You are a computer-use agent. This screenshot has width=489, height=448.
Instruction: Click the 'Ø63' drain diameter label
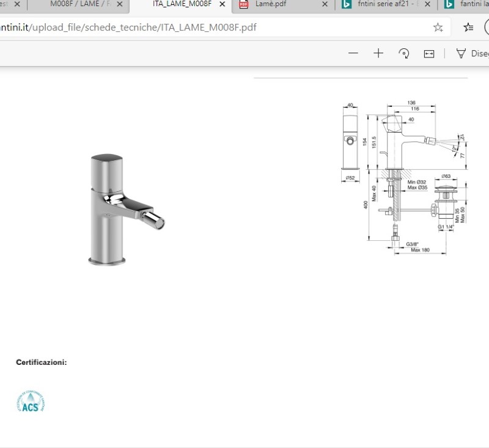446,176
